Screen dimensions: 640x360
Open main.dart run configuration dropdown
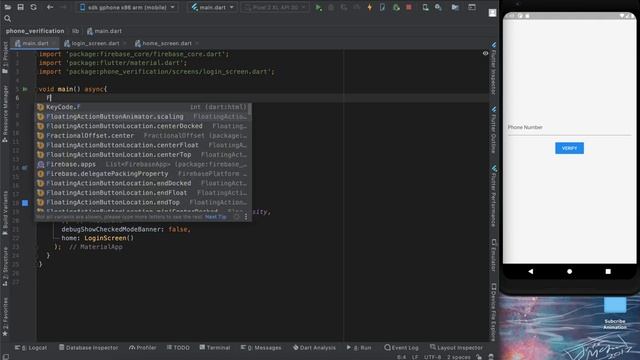tap(212, 7)
